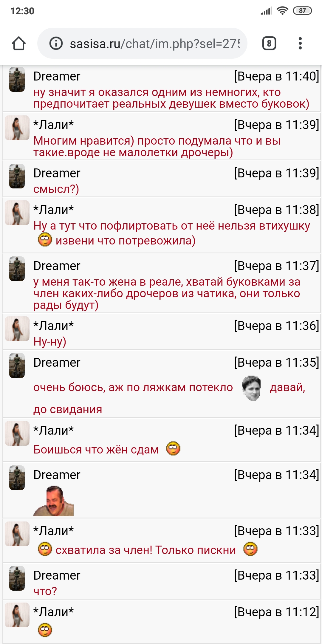322x644 pixels.
Task: Tap *Лали* username at 11:38 message
Action: click(x=53, y=210)
